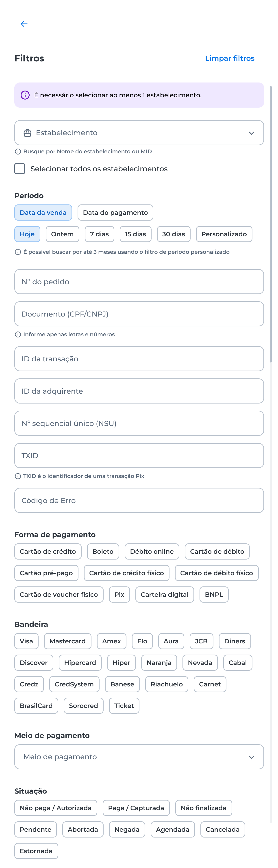Screen dimensions: 278x868
Task: Select the Personalizado period option
Action: point(224,234)
